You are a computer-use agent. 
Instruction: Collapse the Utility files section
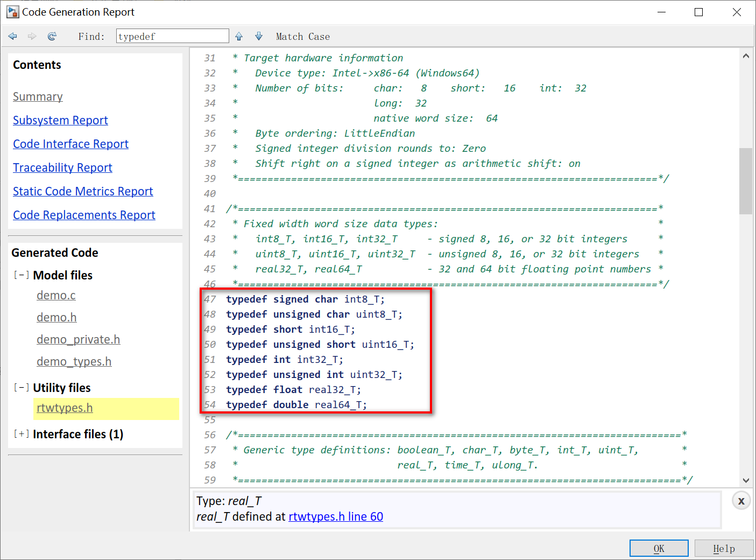(22, 388)
